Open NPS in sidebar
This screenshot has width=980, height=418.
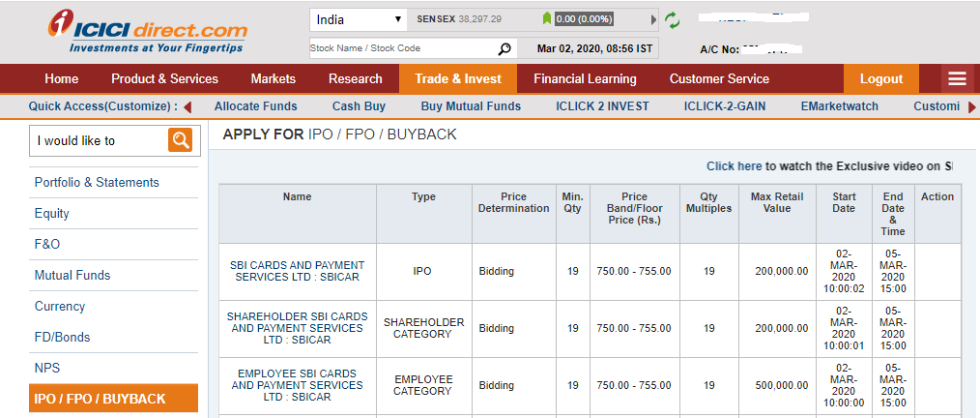coord(47,368)
